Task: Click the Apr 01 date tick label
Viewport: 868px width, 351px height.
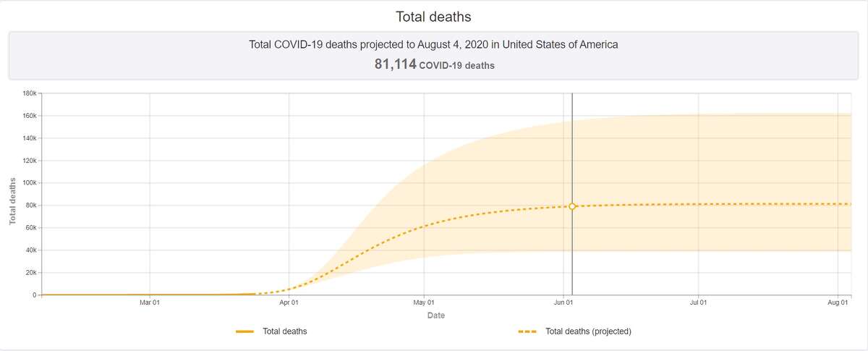Action: [x=289, y=303]
